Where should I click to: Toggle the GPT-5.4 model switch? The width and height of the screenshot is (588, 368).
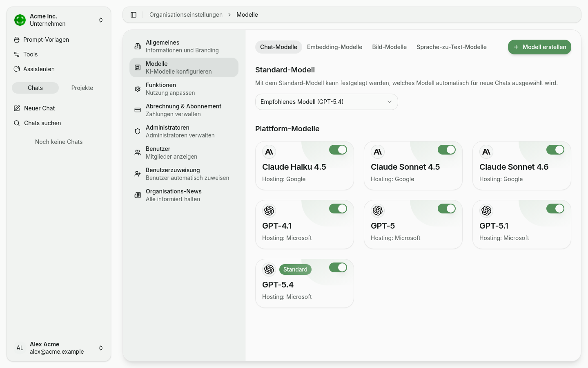coord(338,267)
